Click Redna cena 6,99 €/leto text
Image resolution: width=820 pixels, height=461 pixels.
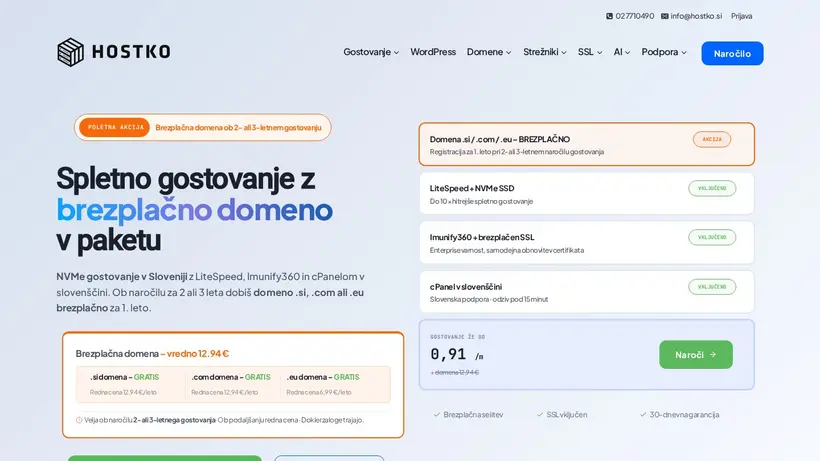(x=318, y=392)
